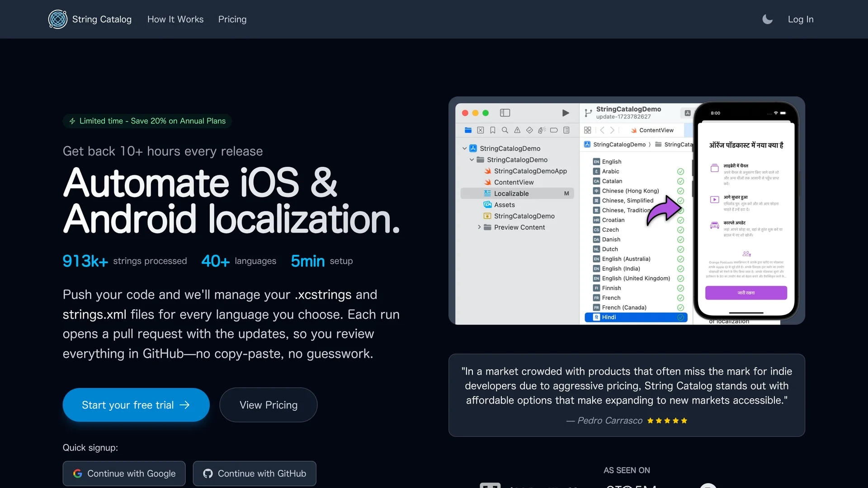Select the source control navigator icon

[481, 130]
